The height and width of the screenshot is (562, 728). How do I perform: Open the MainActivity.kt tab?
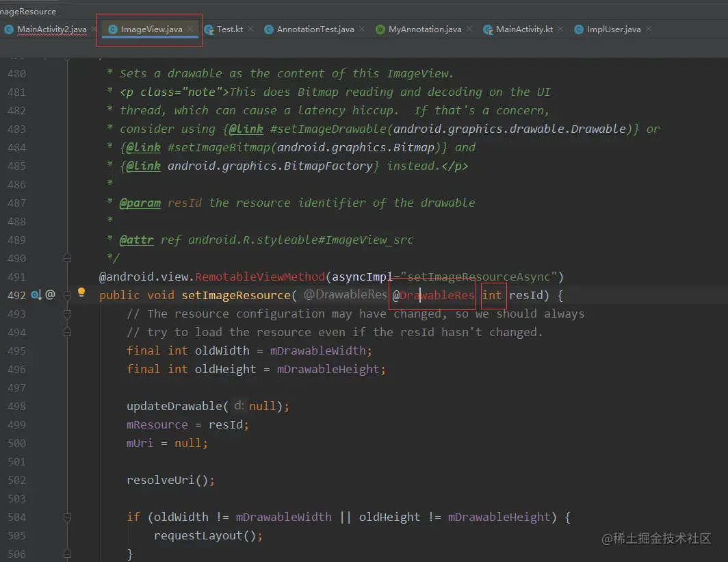(x=523, y=29)
